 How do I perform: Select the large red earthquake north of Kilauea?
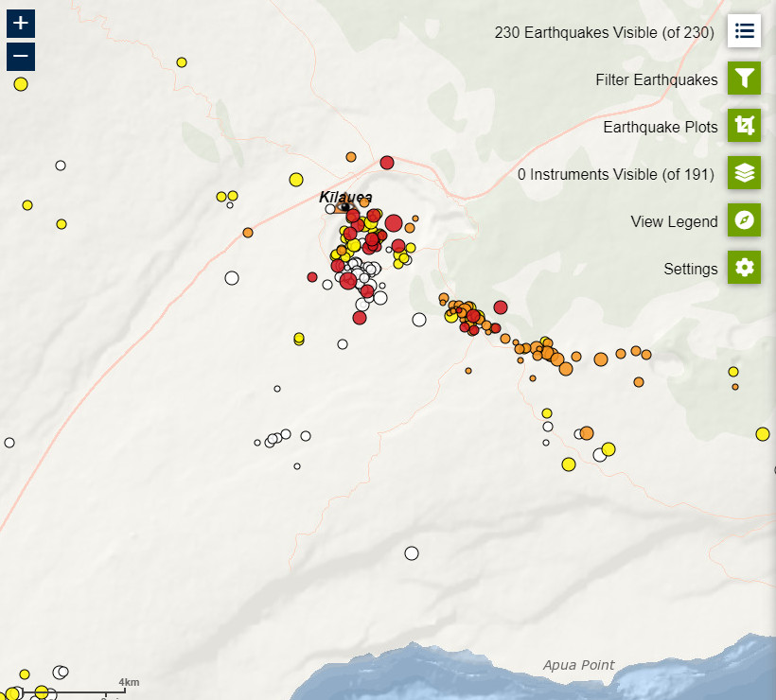(x=387, y=163)
